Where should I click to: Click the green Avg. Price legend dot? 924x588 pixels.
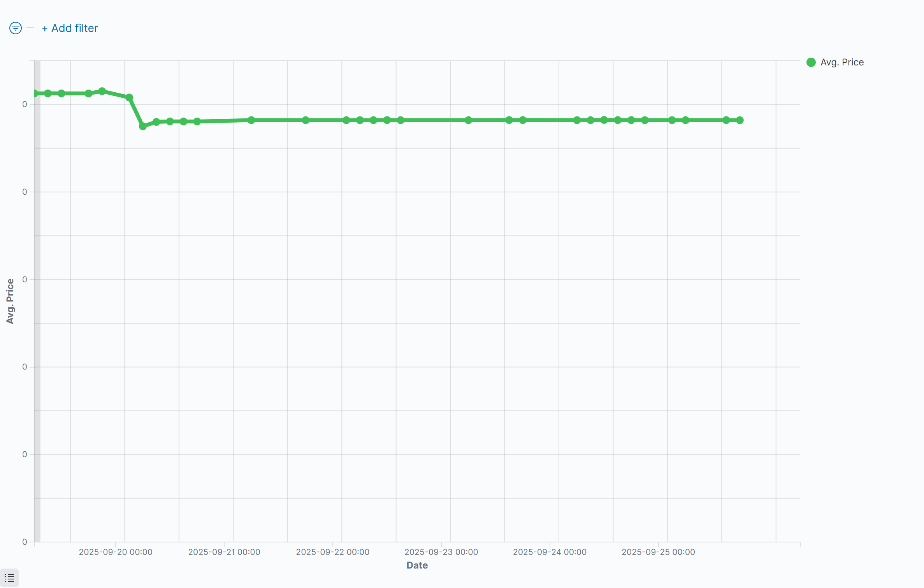pyautogui.click(x=811, y=62)
